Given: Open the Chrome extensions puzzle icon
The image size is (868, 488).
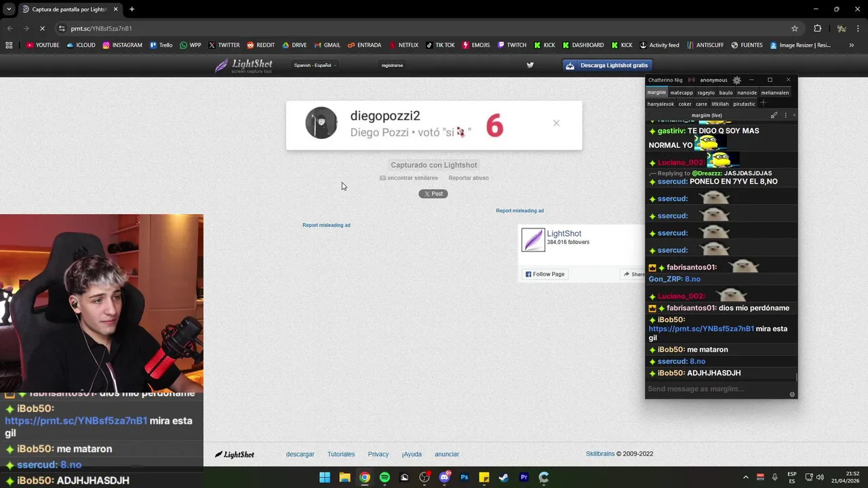Looking at the screenshot, I should pyautogui.click(x=817, y=28).
